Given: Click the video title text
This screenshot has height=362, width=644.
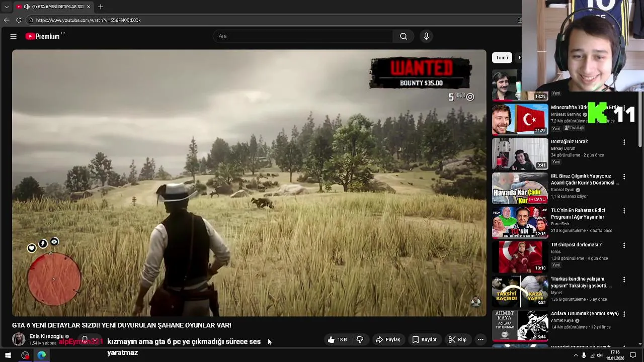Looking at the screenshot, I should click(122, 325).
